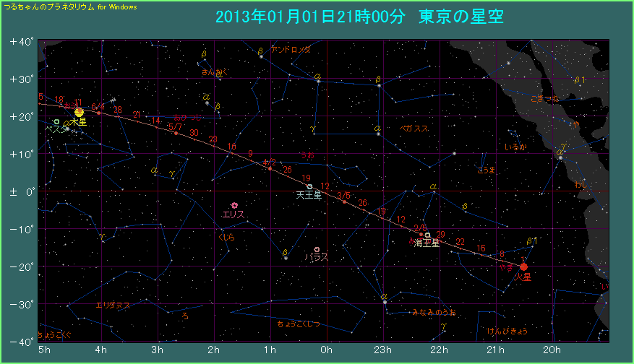Click the Pallas (パラス) asteroid marker
Screen dimensions: 634x364
(317, 250)
